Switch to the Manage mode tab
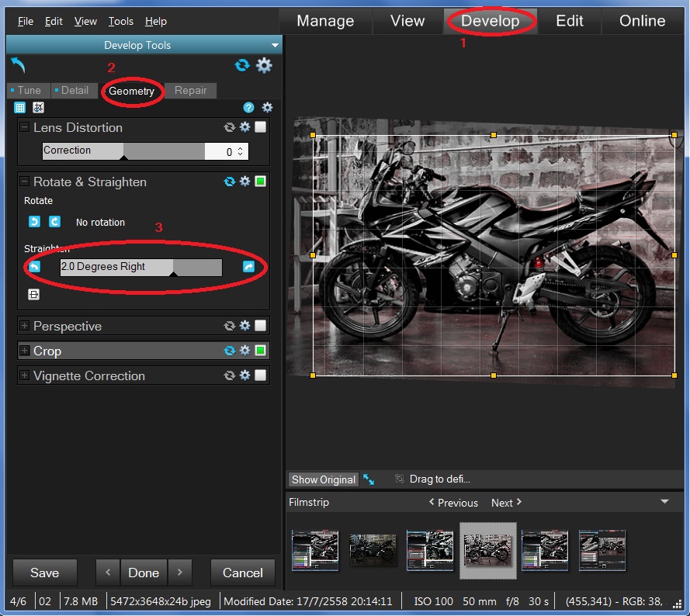 click(325, 21)
